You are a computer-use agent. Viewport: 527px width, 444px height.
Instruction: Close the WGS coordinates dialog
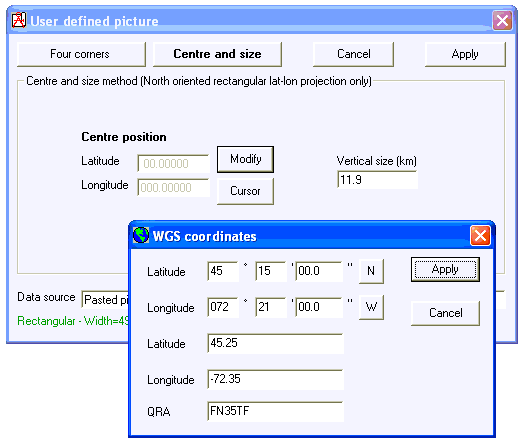480,235
